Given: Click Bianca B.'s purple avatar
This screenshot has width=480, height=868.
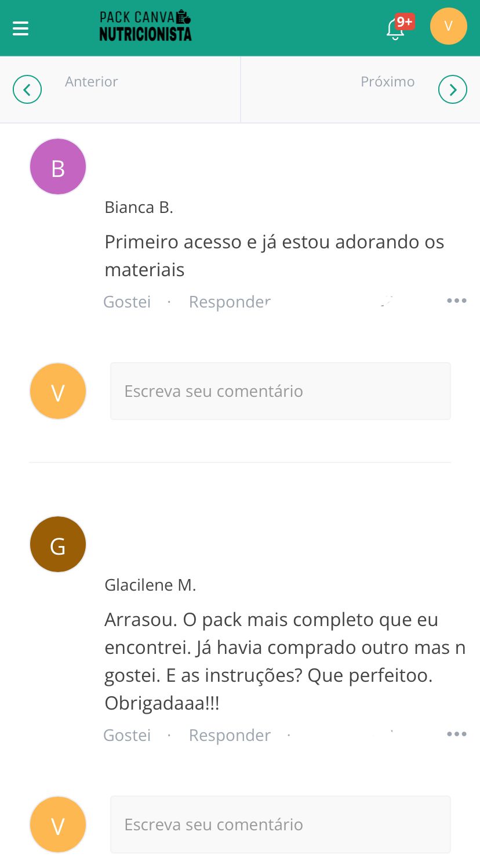Looking at the screenshot, I should 58,167.
